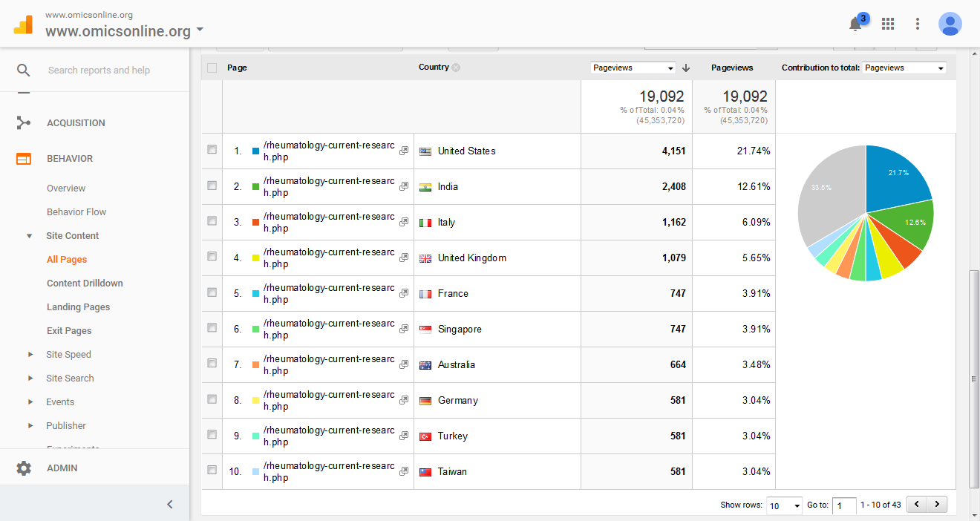The width and height of the screenshot is (980, 521).
Task: Toggle the select-all header checkbox
Action: (x=212, y=68)
